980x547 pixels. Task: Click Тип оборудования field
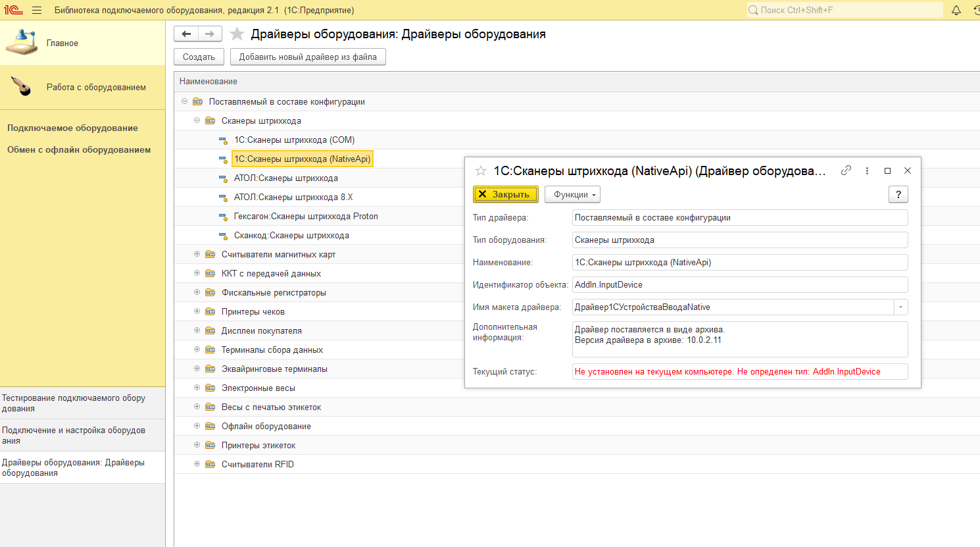(740, 240)
